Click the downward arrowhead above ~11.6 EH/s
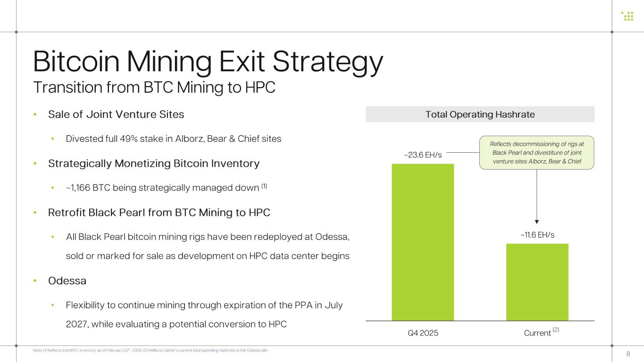 tap(537, 221)
